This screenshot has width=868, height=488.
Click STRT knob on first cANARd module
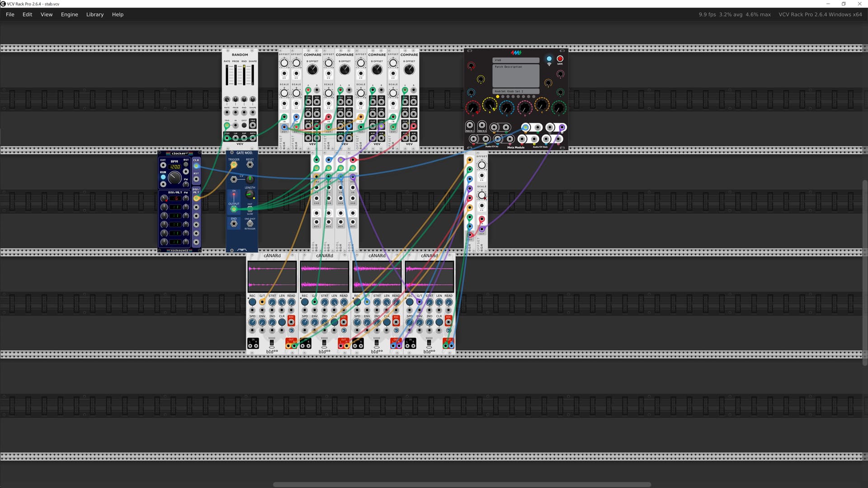272,302
